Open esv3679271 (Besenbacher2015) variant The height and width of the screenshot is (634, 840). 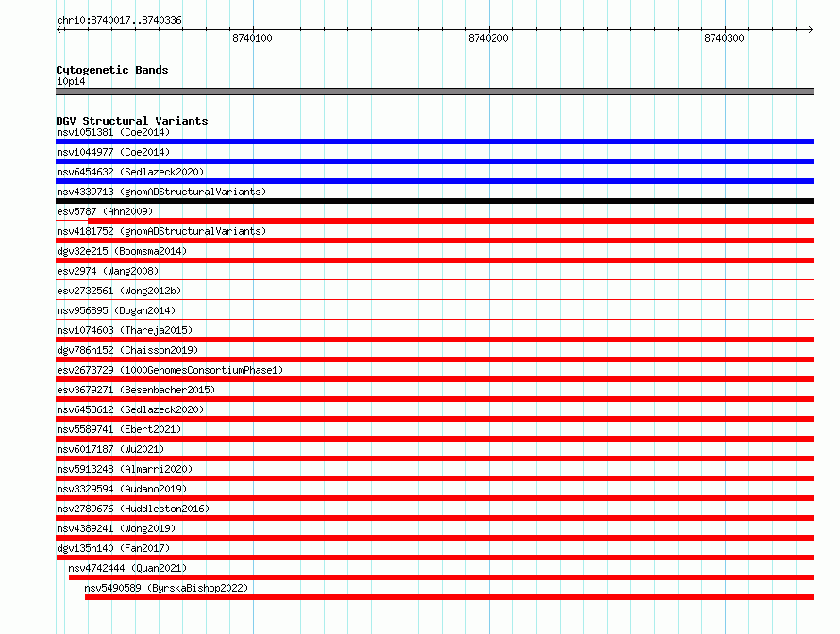136,390
